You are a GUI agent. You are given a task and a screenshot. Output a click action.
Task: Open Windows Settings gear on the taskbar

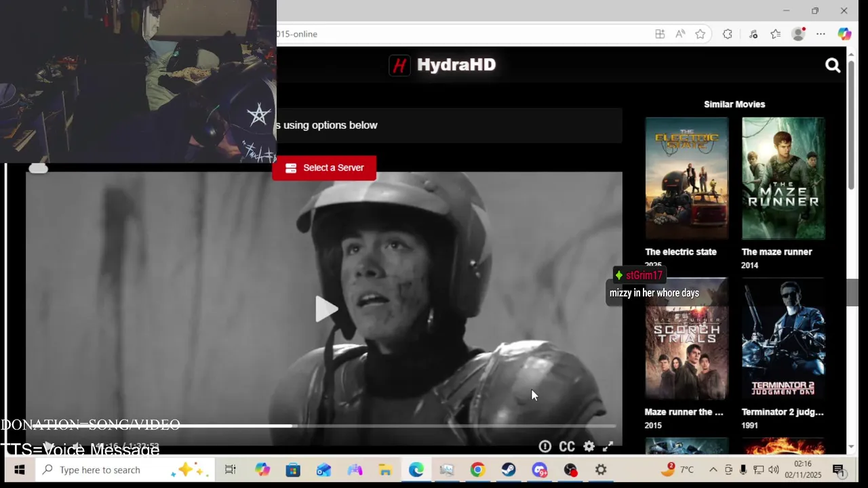click(x=601, y=470)
